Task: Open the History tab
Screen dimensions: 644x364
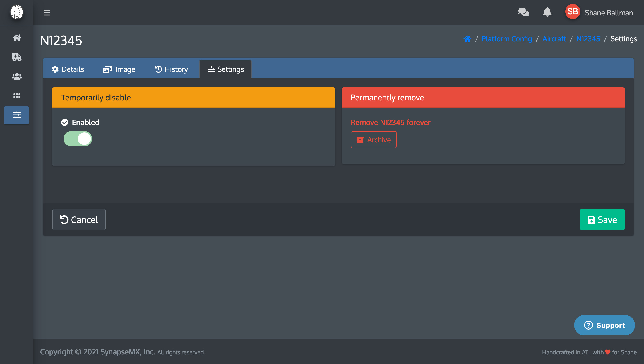Action: (172, 69)
